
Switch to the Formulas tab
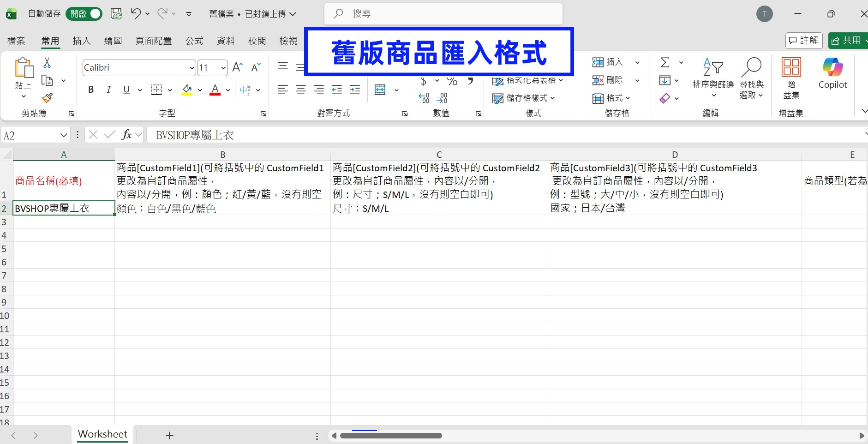click(x=194, y=41)
